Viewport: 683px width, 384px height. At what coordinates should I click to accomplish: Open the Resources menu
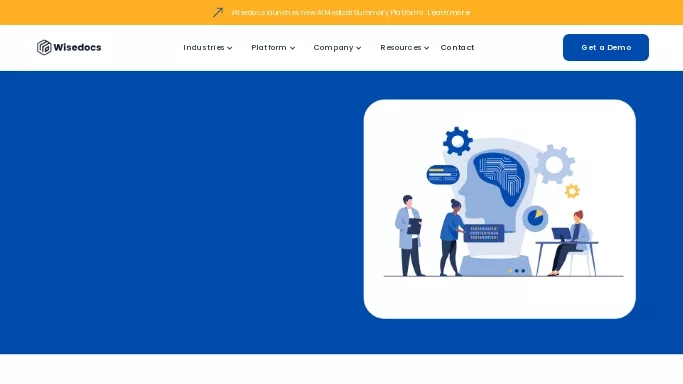point(401,47)
